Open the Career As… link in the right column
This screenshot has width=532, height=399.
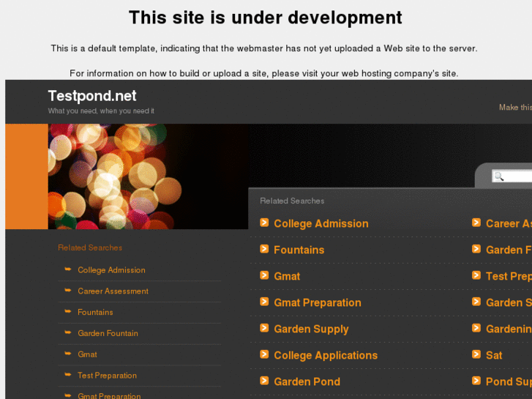[509, 223]
